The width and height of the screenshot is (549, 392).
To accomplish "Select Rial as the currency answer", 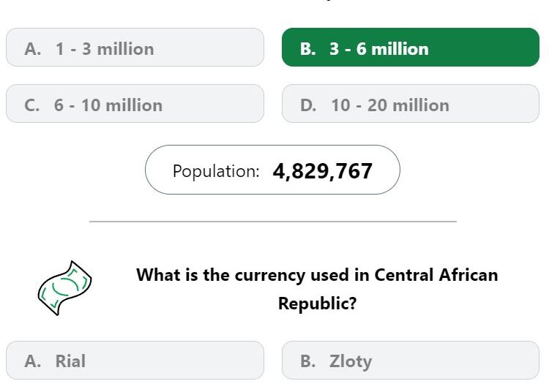I will coord(135,361).
